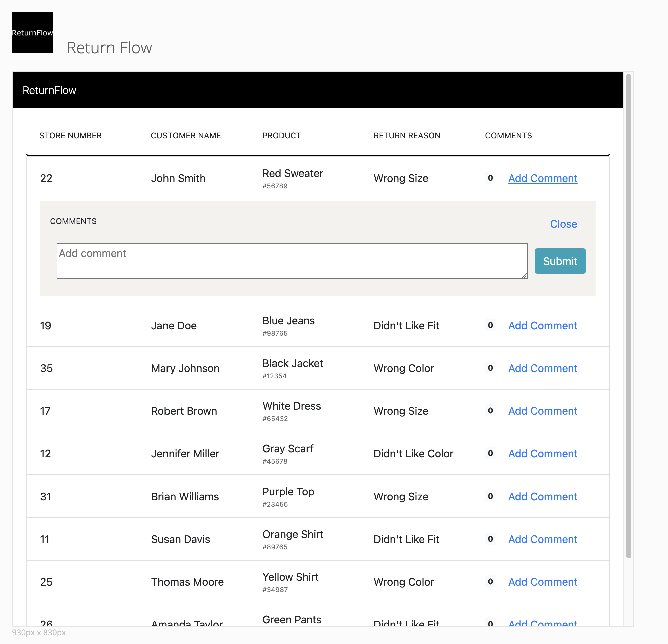
Task: Open Add Comment for Mary Johnson
Action: (x=542, y=368)
